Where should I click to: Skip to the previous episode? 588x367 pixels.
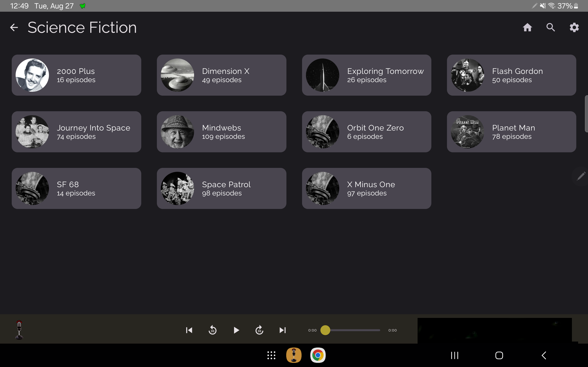point(189,330)
